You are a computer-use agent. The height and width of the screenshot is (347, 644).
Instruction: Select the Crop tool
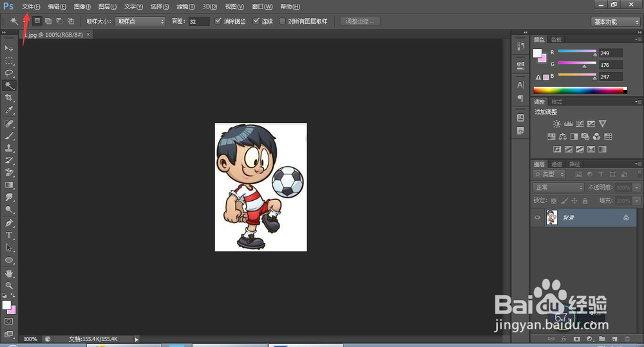pos(8,98)
